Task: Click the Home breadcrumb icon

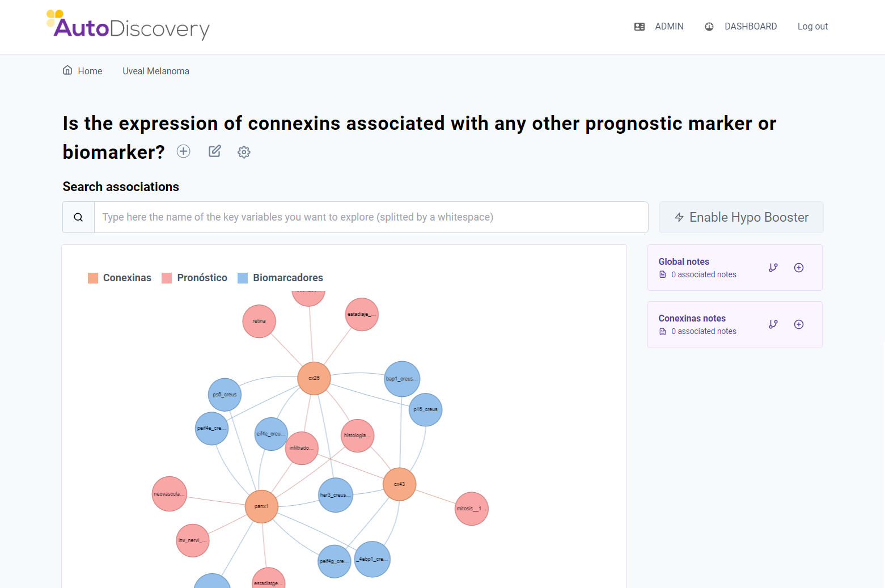Action: (67, 70)
